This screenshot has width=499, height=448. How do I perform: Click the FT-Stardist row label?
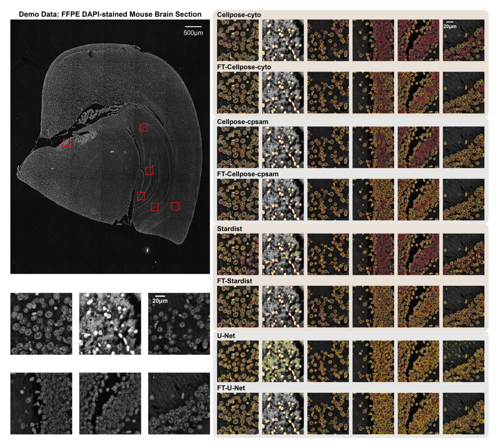(x=234, y=281)
